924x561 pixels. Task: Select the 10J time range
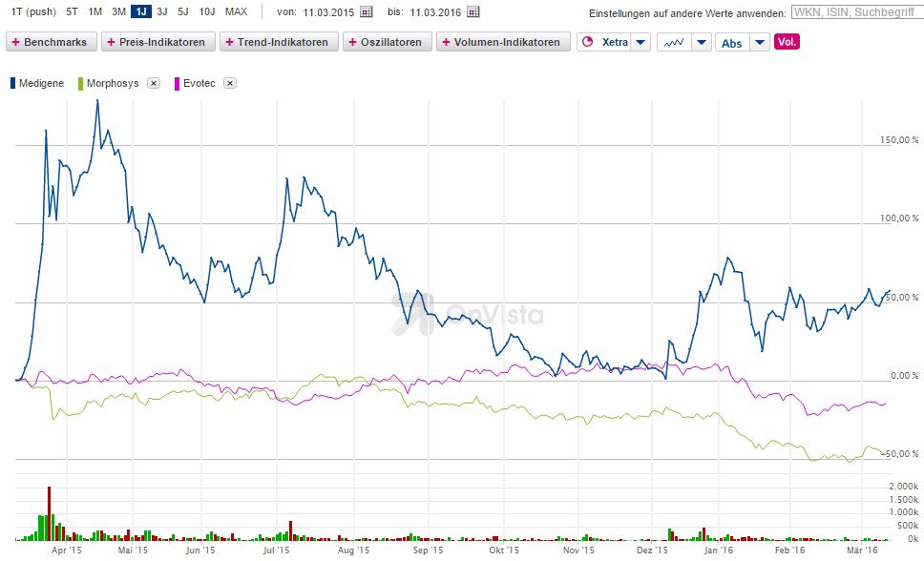(207, 11)
